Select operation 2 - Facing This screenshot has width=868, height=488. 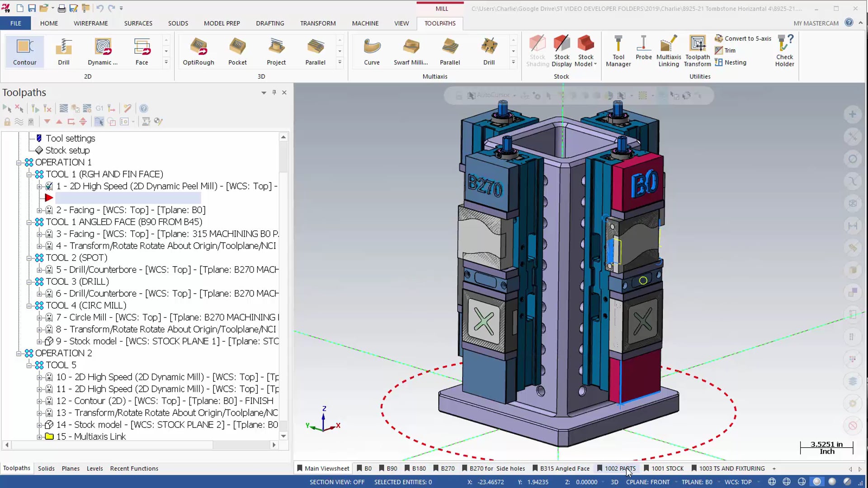[x=131, y=210]
